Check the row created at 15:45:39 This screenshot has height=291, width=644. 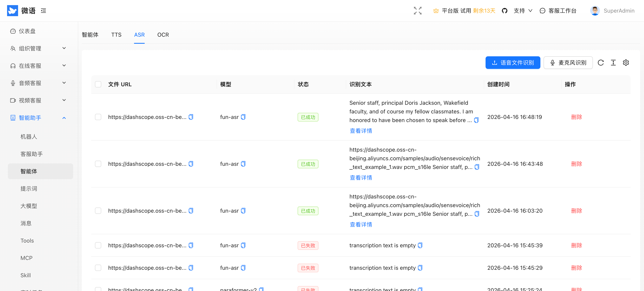click(98, 246)
